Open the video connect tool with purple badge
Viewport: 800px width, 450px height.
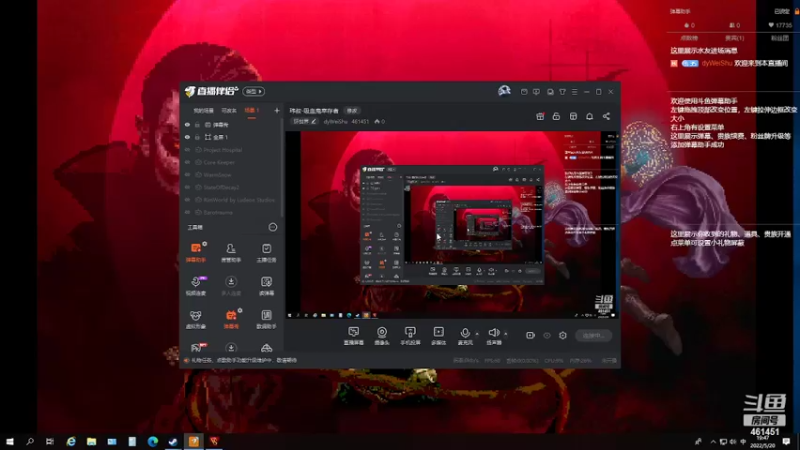pyautogui.click(x=196, y=286)
